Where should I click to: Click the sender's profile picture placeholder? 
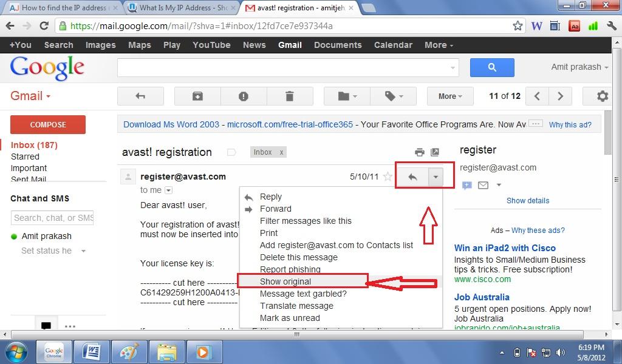click(x=128, y=177)
